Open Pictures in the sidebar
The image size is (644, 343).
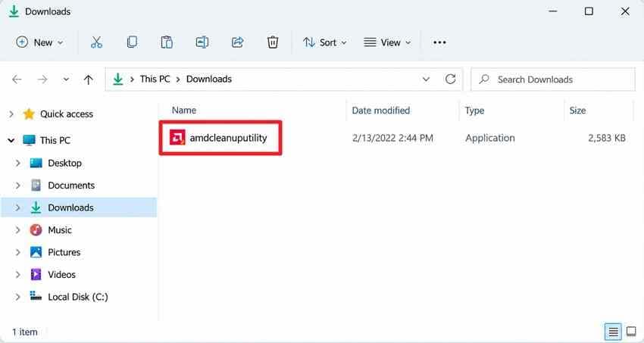pyautogui.click(x=64, y=252)
